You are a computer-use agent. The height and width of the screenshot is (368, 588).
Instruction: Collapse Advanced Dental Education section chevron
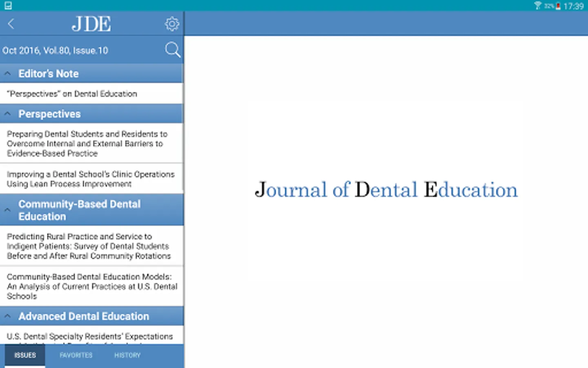[7, 316]
